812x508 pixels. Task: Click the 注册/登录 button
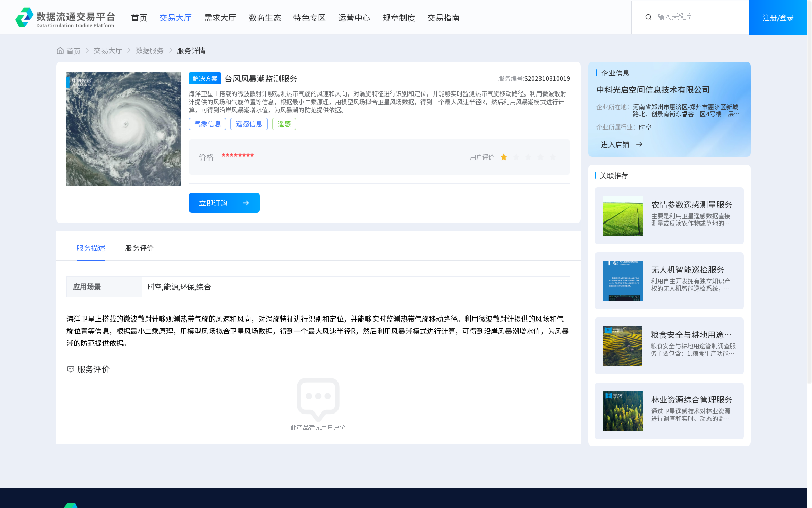(778, 17)
